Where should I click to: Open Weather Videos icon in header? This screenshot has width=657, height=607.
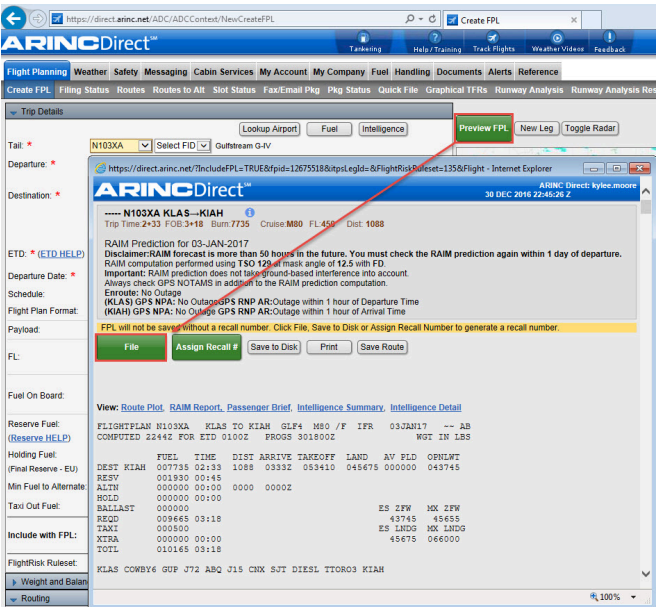pos(558,42)
